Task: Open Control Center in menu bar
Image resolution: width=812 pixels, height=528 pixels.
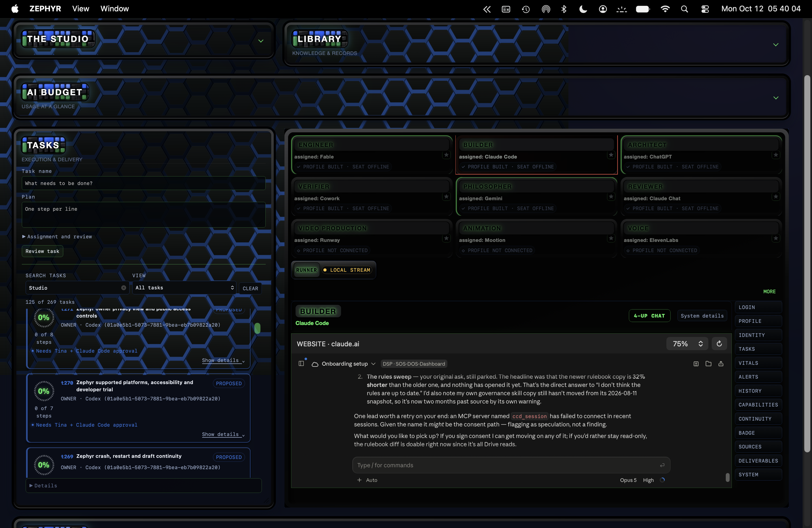Action: tap(705, 9)
